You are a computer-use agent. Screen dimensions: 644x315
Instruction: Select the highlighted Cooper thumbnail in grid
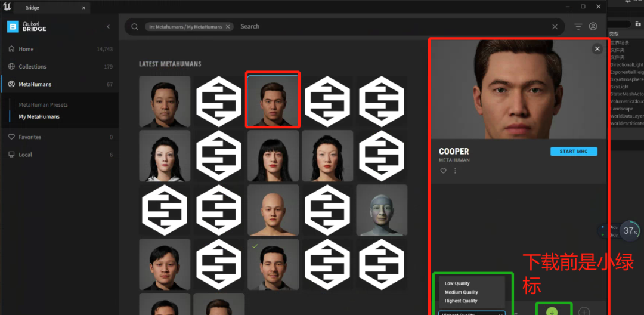pyautogui.click(x=273, y=100)
